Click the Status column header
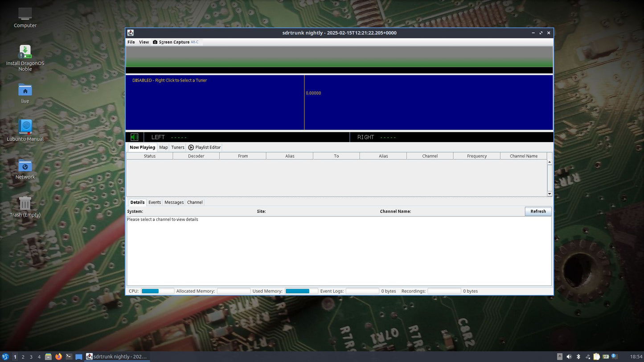The width and height of the screenshot is (644, 362). click(150, 156)
